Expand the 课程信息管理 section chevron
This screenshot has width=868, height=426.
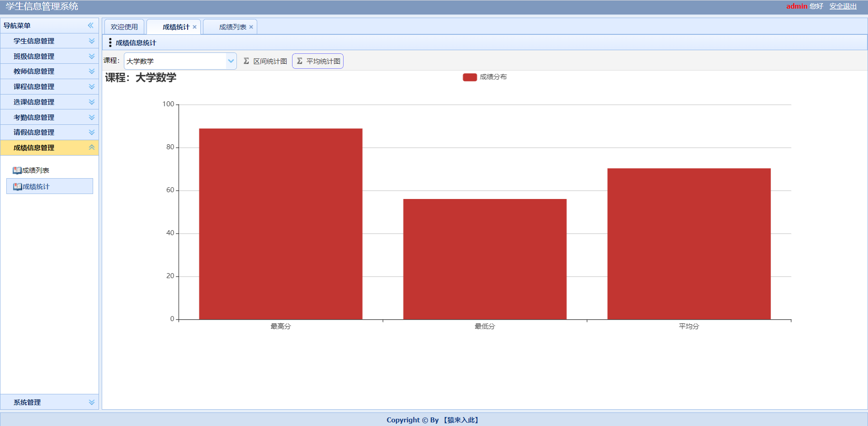tap(92, 86)
